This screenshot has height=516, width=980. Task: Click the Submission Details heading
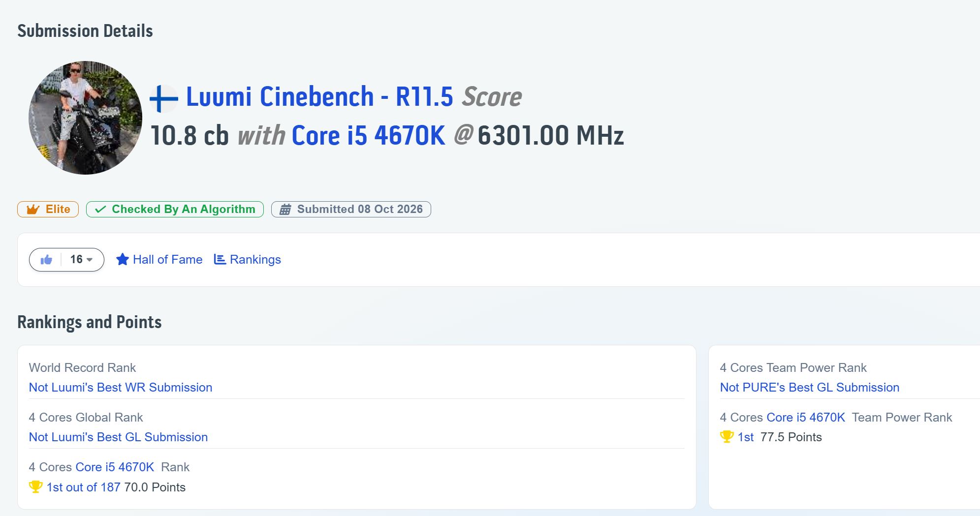click(85, 31)
